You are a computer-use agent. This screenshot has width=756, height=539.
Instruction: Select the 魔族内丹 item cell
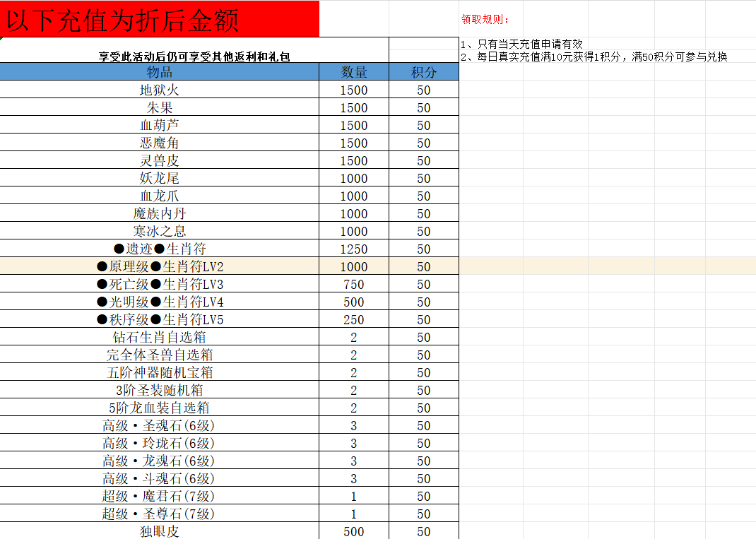click(x=159, y=213)
